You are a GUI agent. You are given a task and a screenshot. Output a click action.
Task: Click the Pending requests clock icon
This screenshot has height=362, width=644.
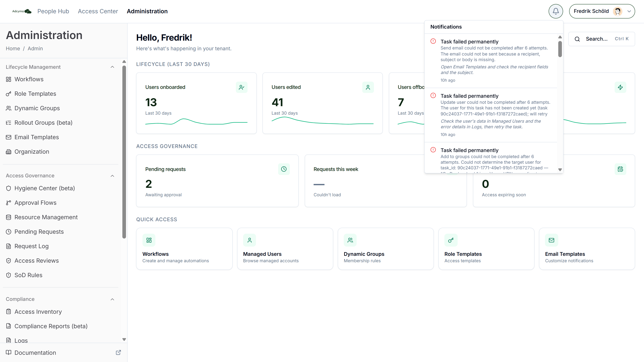[x=284, y=169]
